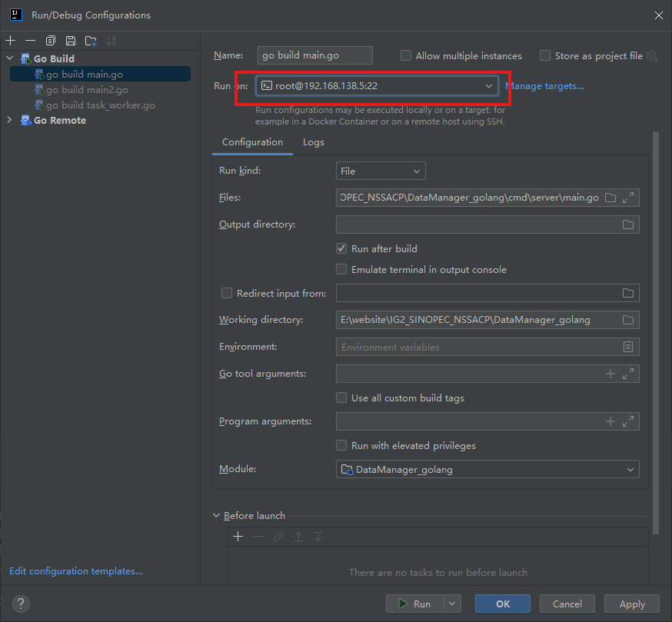Viewport: 672px width, 622px height.
Task: Select go build task_worker.go configuration
Action: pyautogui.click(x=100, y=105)
